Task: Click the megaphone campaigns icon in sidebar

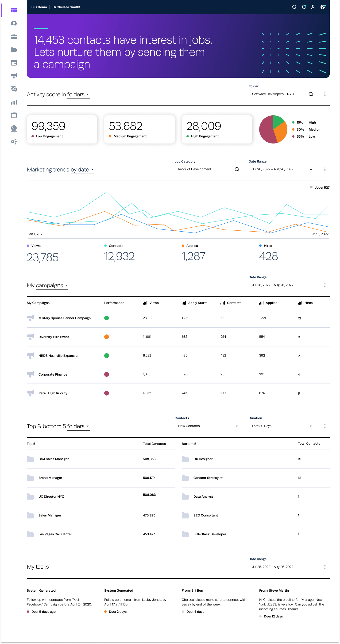Action: [x=14, y=76]
